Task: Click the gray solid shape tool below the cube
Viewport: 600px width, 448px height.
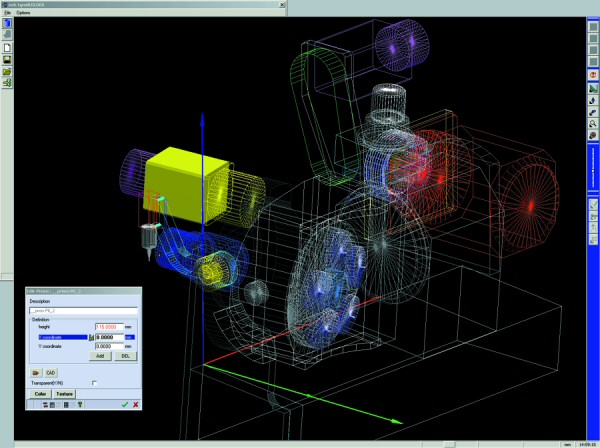Action: click(x=7, y=35)
